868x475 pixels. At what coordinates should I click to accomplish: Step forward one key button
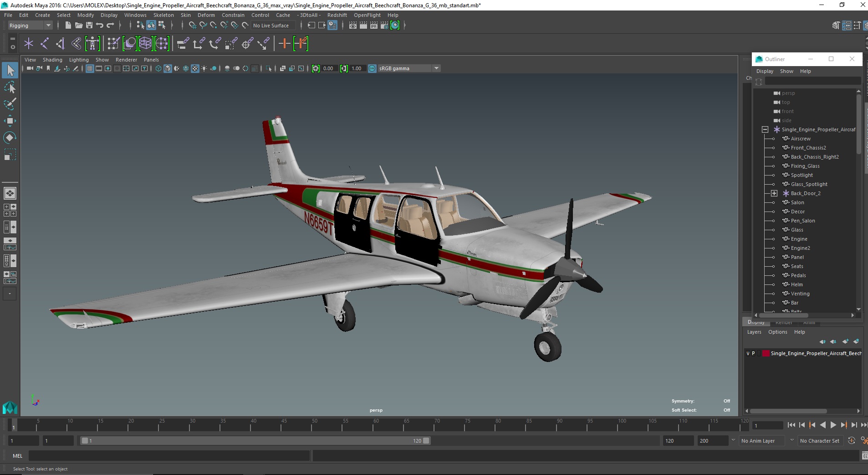pos(843,425)
